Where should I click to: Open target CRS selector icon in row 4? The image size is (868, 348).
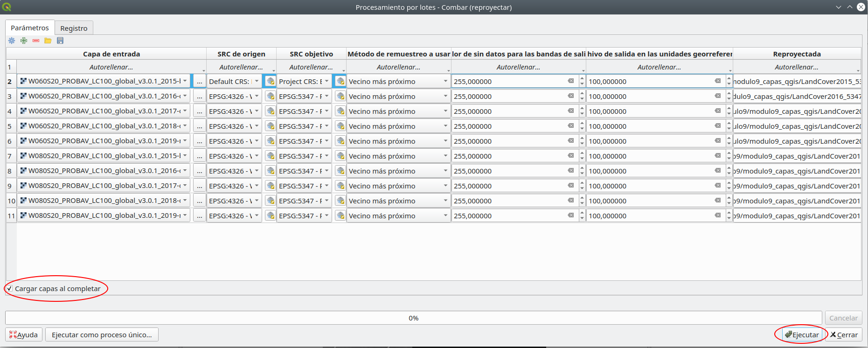[x=340, y=111]
